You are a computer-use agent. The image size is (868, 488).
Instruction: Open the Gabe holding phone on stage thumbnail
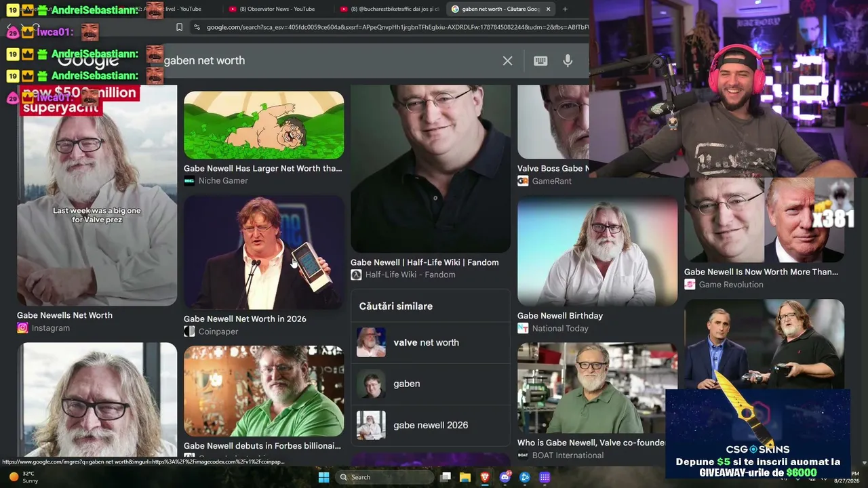coord(264,253)
